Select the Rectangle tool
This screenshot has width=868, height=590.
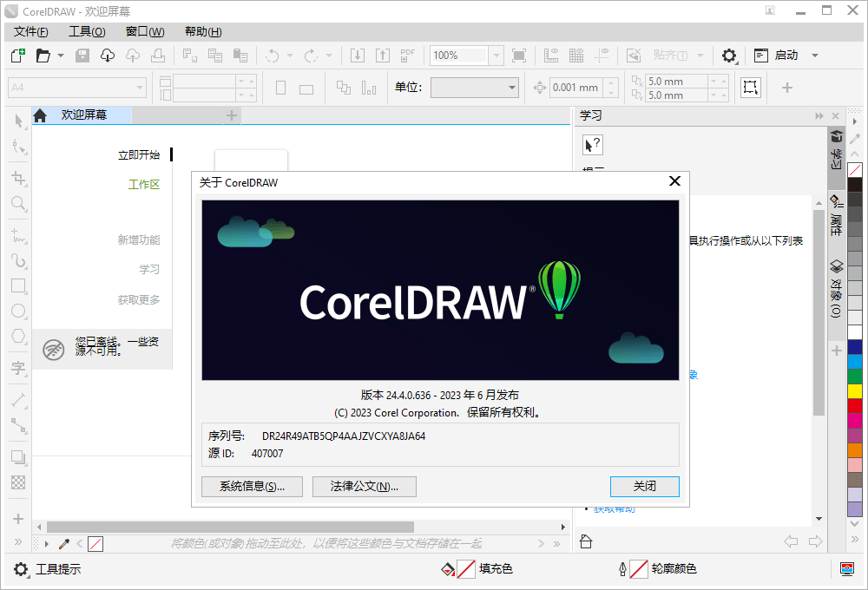coord(17,285)
